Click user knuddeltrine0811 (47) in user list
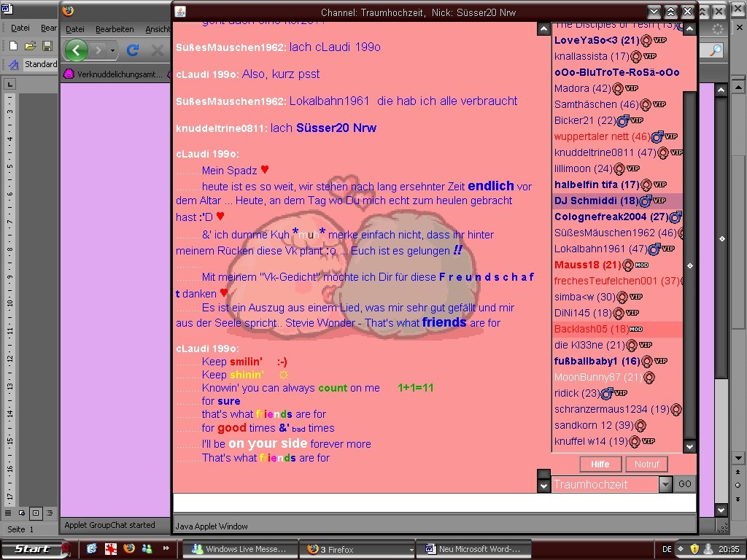The image size is (747, 560). point(617,152)
